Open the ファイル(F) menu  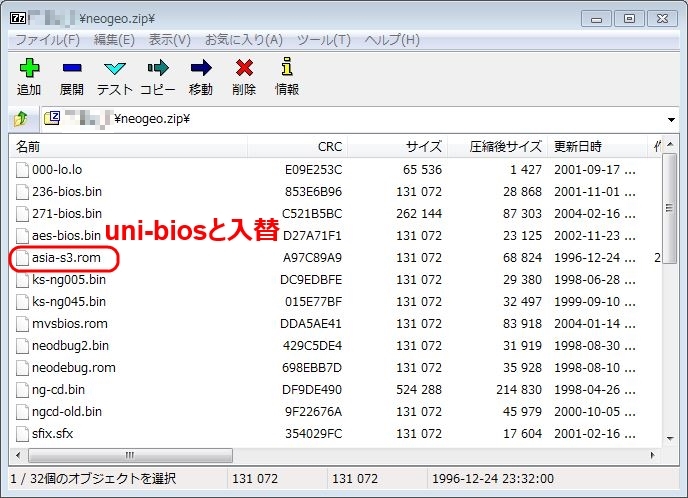(x=47, y=40)
